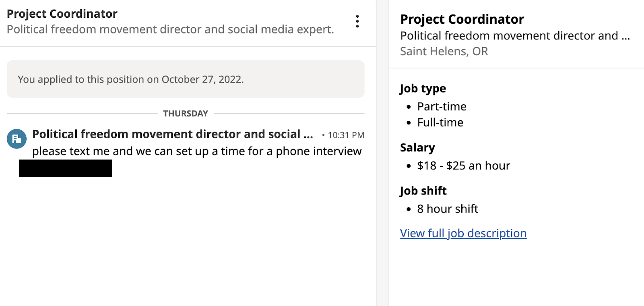Click the Part-time job type item
Viewport: 644px width, 306px height.
coord(442,107)
